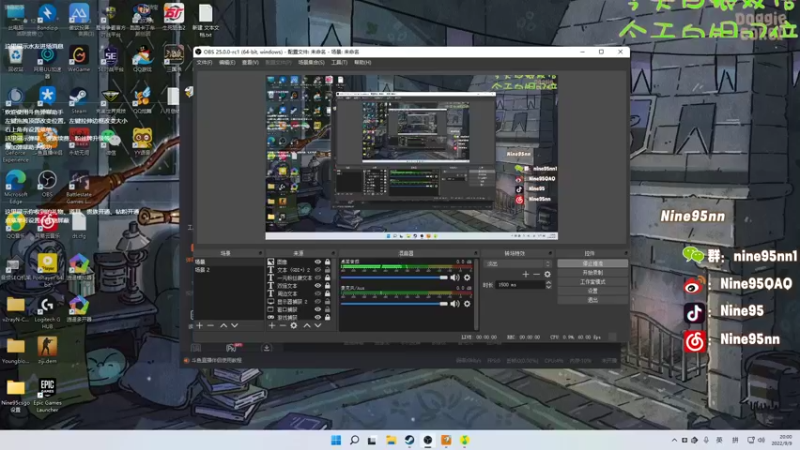Open OBS 设置 from controls panel

pos(592,291)
